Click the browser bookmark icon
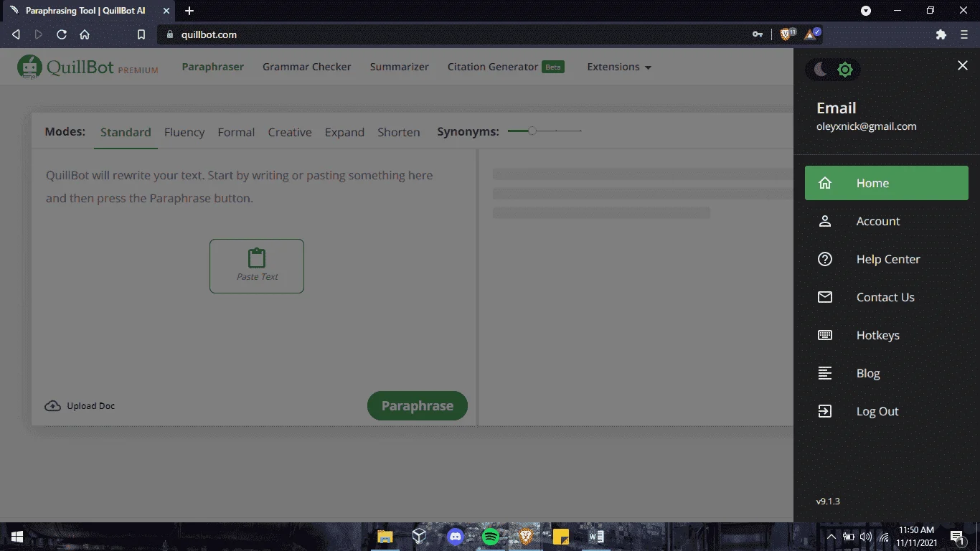Screen dimensions: 980x551 tap(141, 34)
